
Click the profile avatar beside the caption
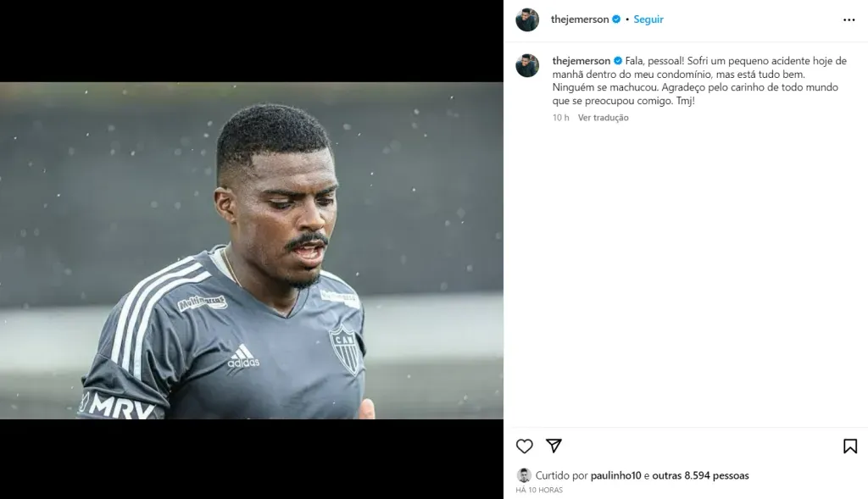pos(527,66)
